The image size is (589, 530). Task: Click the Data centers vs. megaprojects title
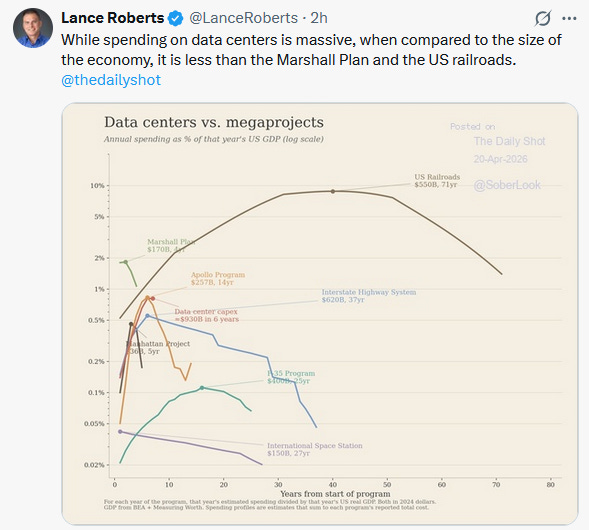pyautogui.click(x=214, y=122)
